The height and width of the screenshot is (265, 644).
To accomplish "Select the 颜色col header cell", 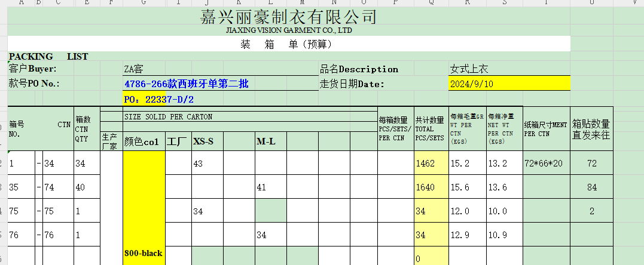I will click(x=142, y=142).
